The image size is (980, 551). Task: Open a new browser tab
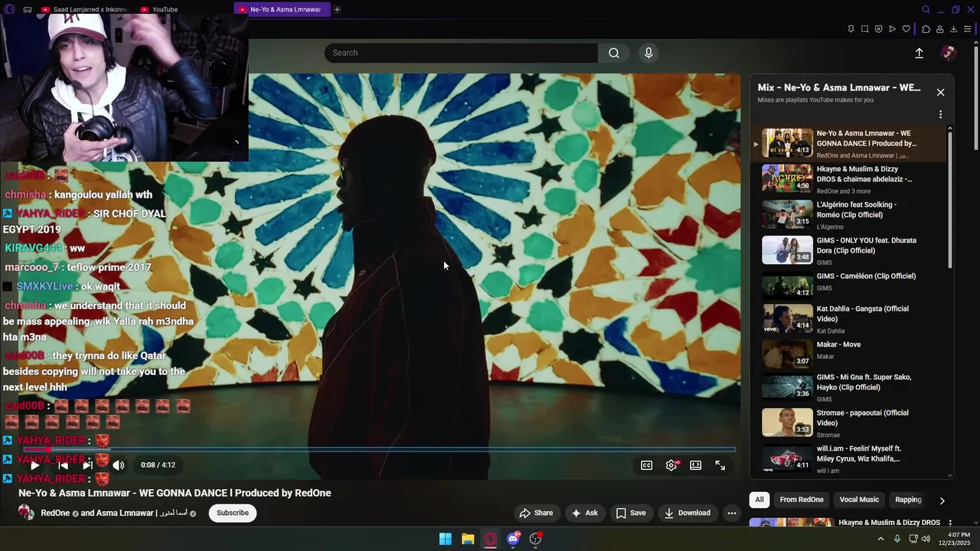pyautogui.click(x=337, y=9)
